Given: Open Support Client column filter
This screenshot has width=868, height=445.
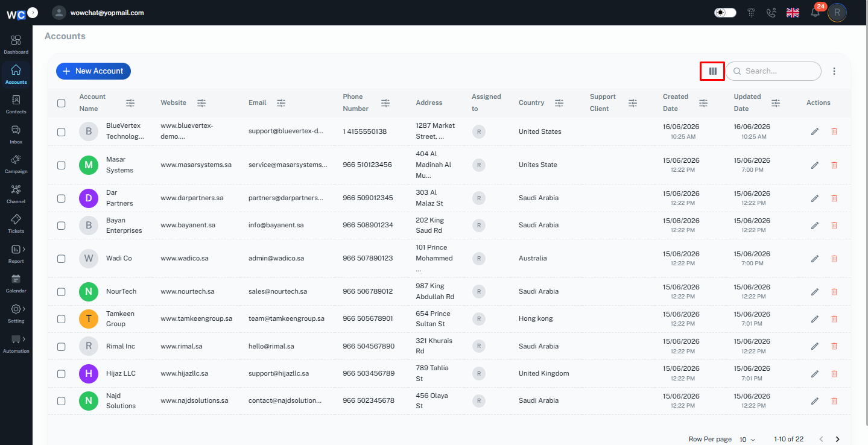Looking at the screenshot, I should coord(633,103).
